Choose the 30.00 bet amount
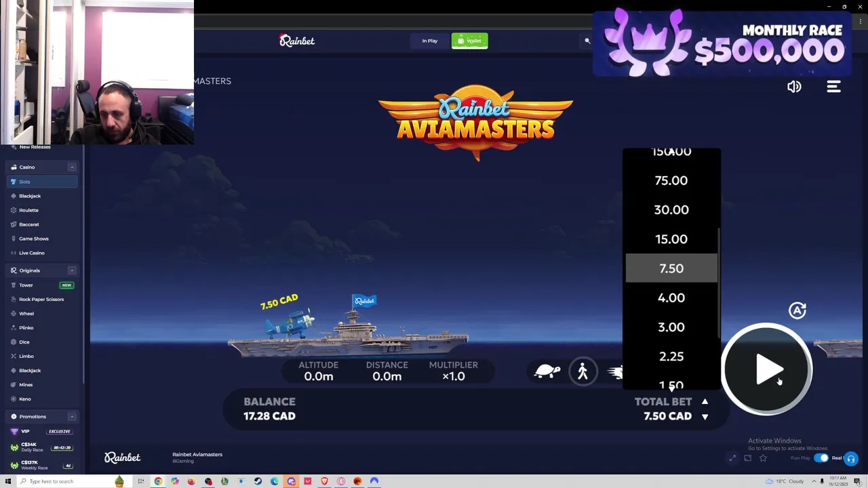 coord(671,210)
